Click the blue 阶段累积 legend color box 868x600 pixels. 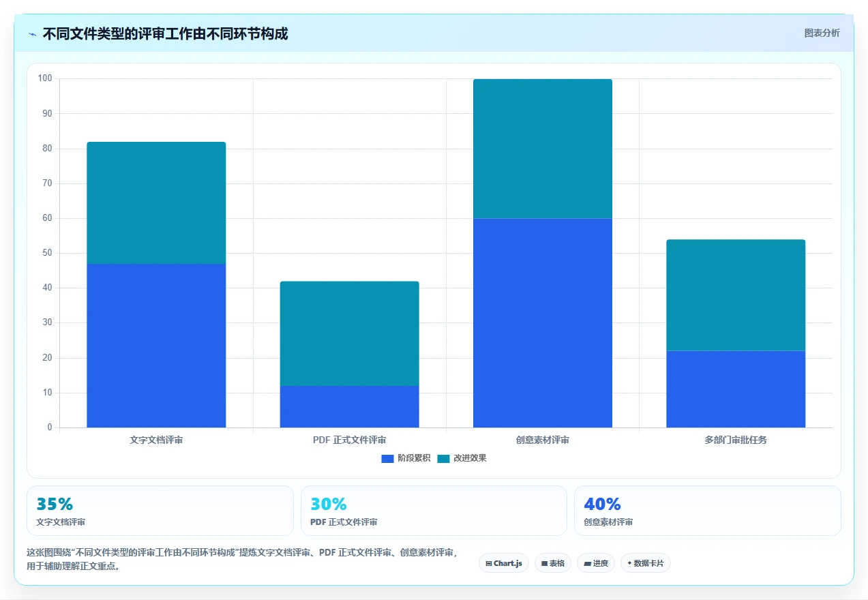(387, 458)
